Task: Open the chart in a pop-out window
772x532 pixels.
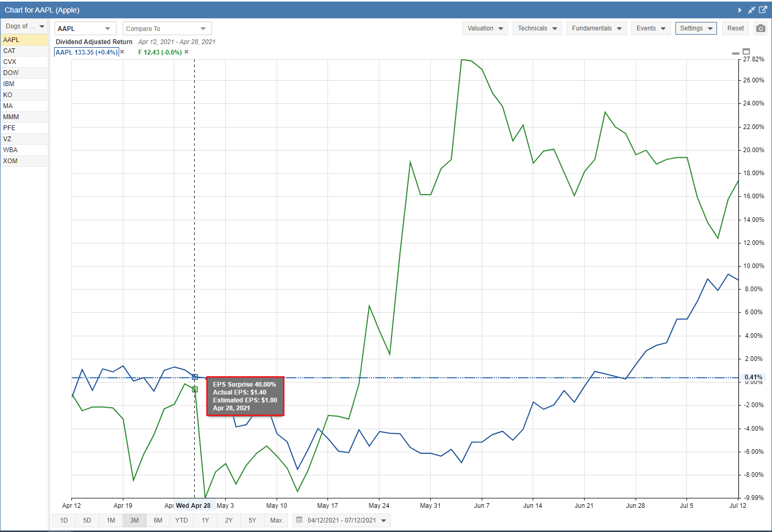Action: [x=763, y=10]
